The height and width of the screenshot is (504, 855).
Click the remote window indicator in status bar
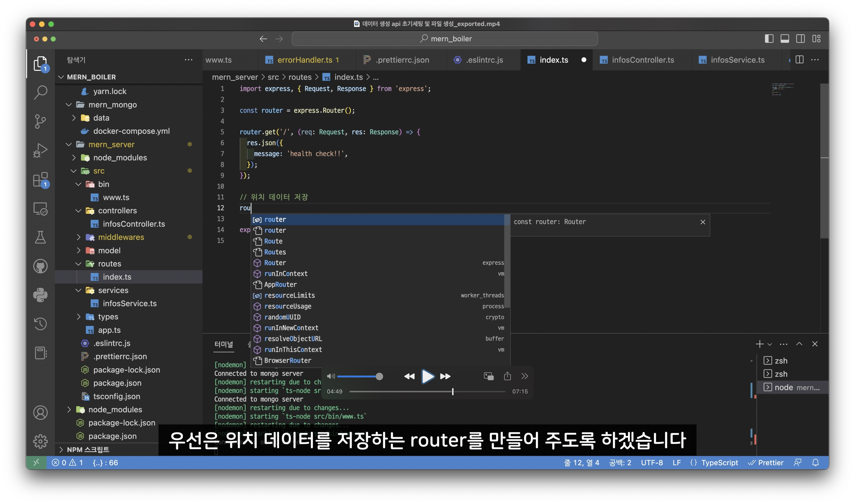point(36,463)
